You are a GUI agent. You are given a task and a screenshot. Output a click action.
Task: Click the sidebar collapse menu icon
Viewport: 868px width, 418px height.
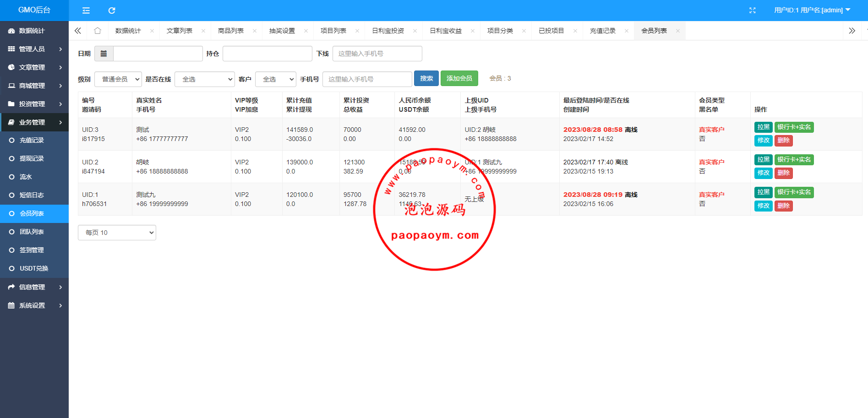(x=86, y=10)
